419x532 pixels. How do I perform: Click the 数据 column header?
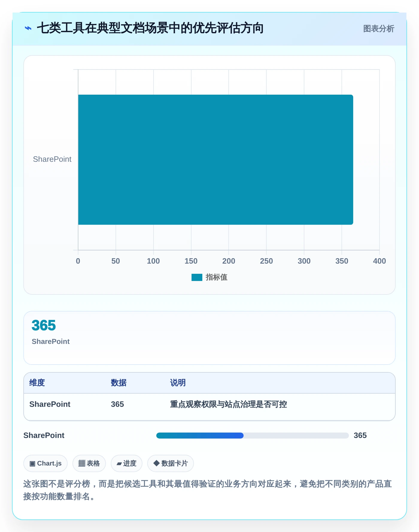119,383
